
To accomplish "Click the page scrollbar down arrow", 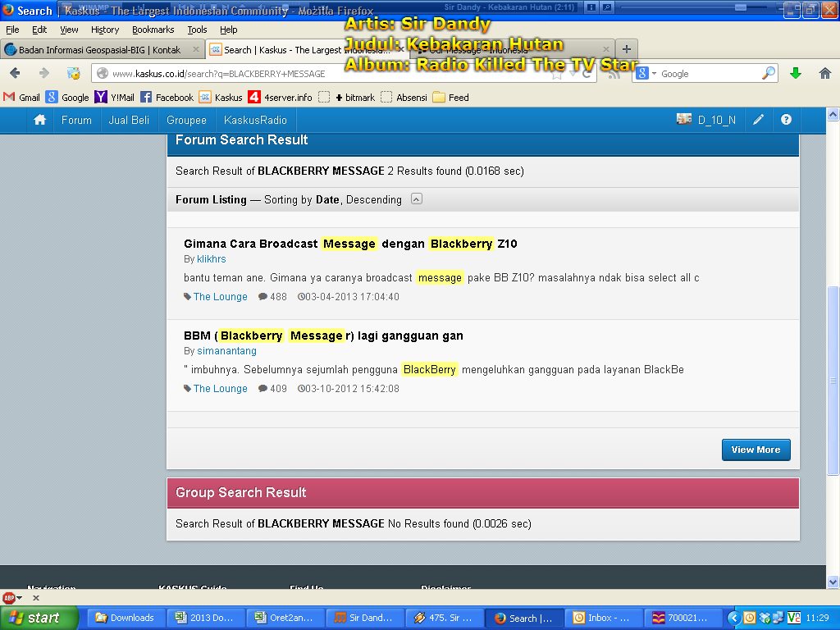I will [x=833, y=582].
